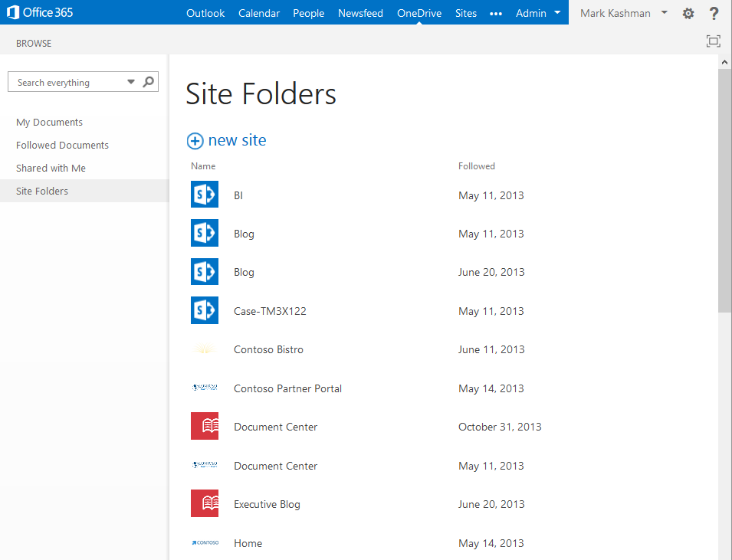Click the red Executive Blog icon
Screen dimensions: 732x560
tap(205, 503)
